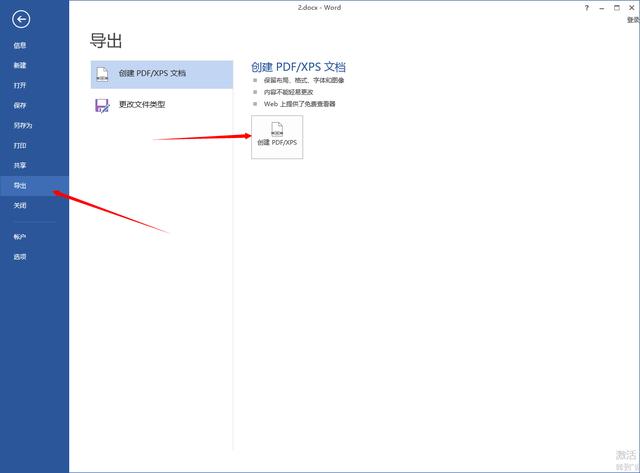Screen dimensions: 640x473
Task: Open the 信息 (Info) page
Action: [21, 45]
